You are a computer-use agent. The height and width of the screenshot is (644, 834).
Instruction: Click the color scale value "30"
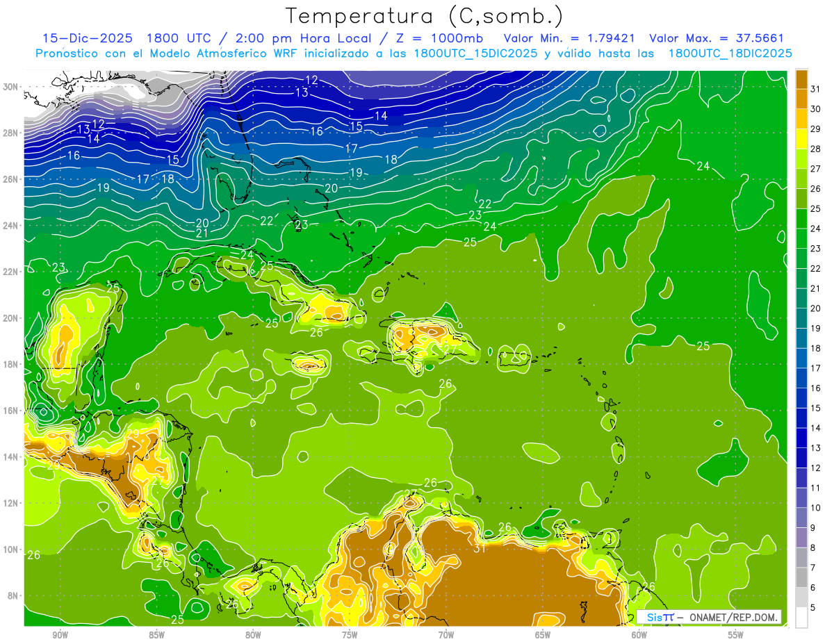816,109
